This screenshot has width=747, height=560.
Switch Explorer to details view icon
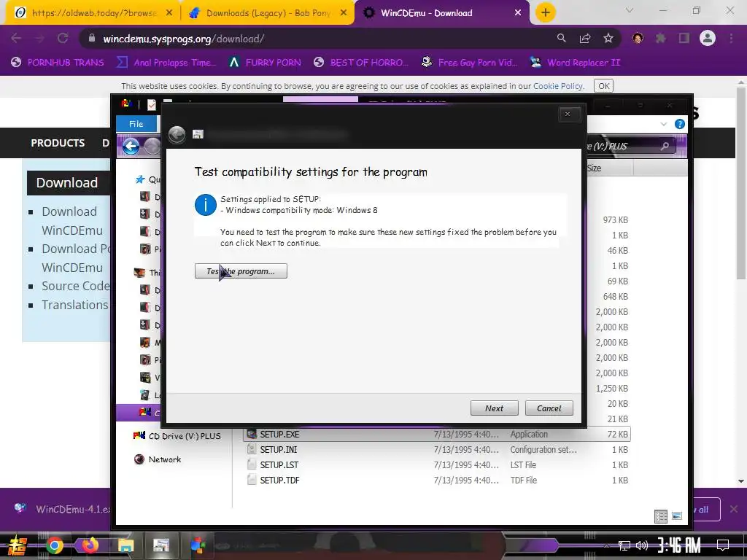point(661,516)
